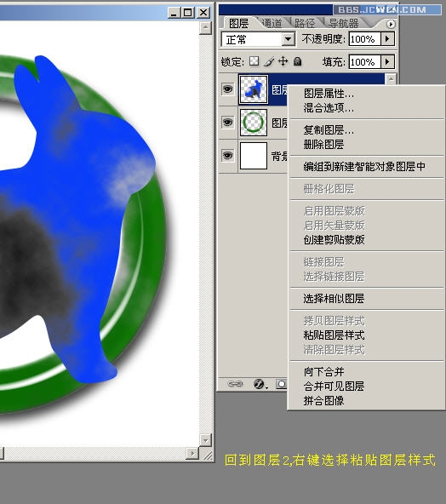Click the lock image pixels brush icon
Image resolution: width=446 pixels, height=504 pixels.
269,61
